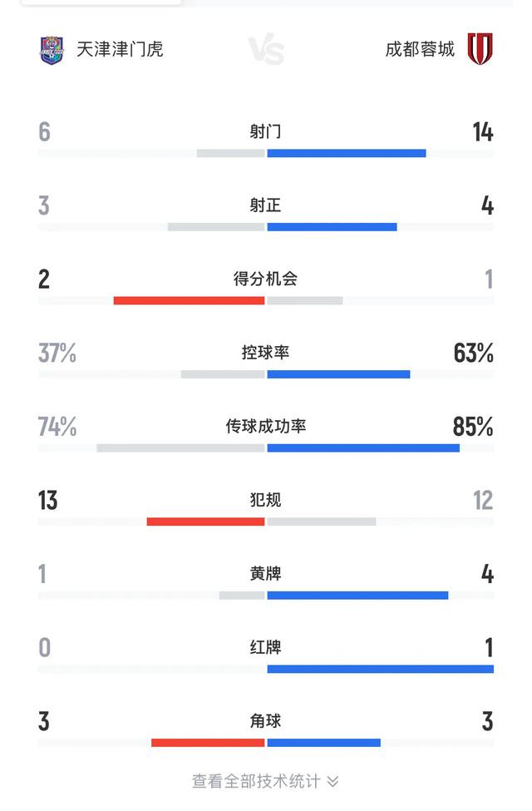Tap the Tianjin Jinmen Tiger team crest
This screenshot has width=532, height=811.
point(52,50)
